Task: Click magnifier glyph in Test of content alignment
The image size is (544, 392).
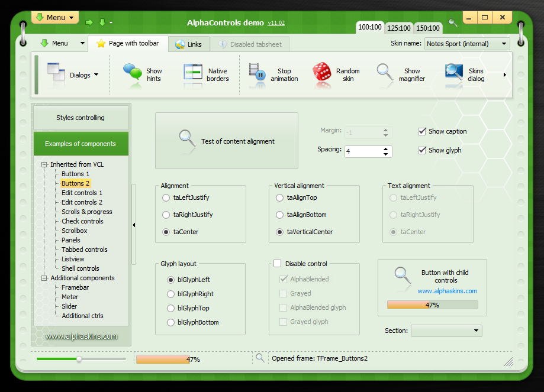Action: (x=187, y=138)
